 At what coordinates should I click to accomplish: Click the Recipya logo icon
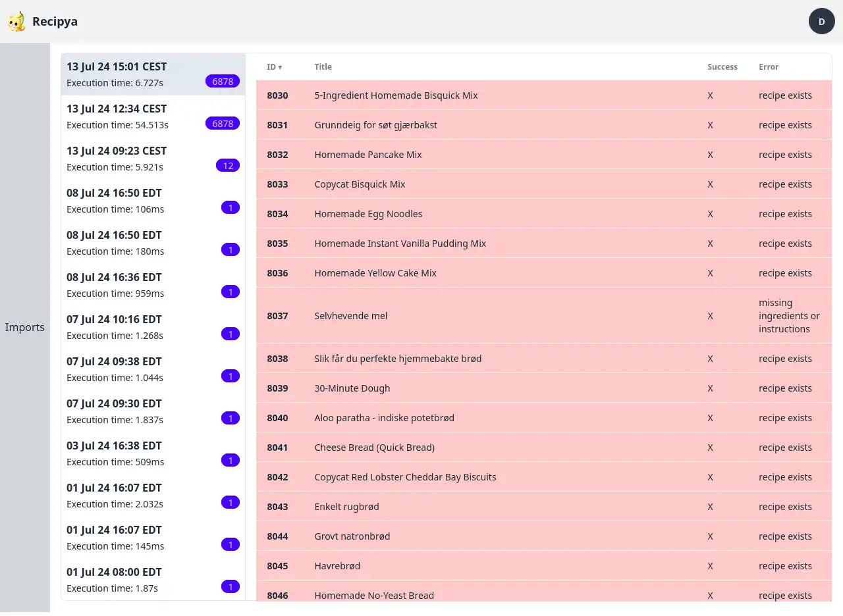(16, 22)
